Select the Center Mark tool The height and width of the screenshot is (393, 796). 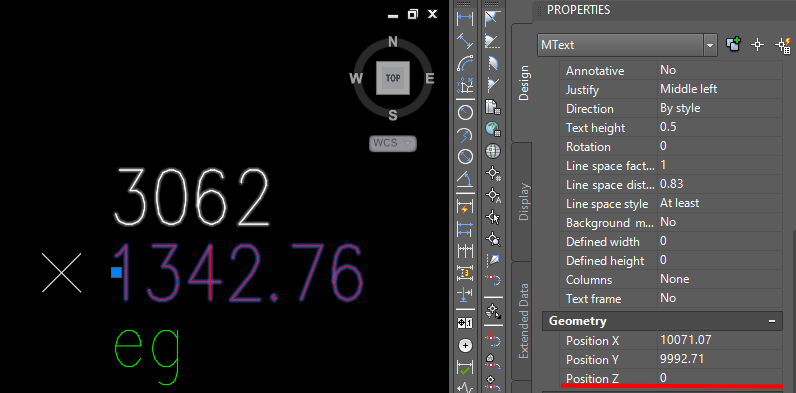(x=465, y=346)
